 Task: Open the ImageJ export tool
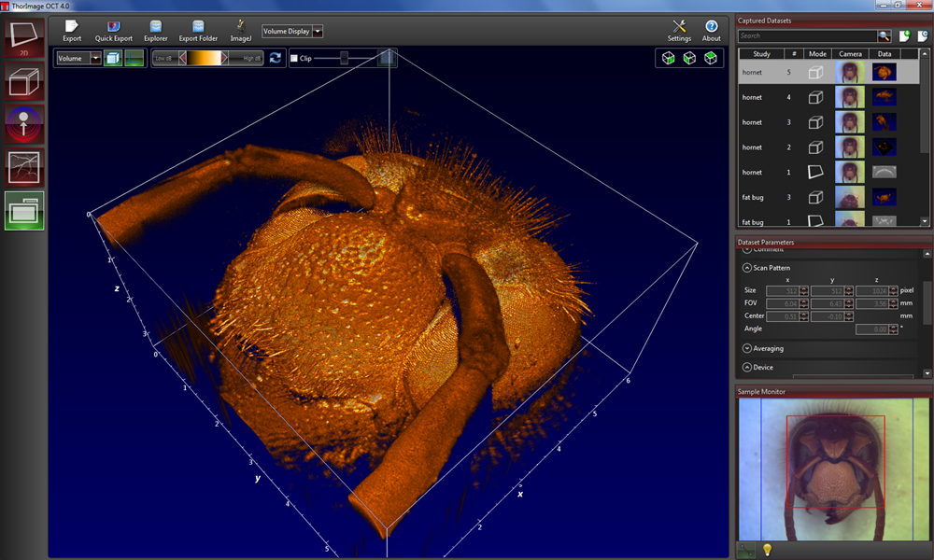tap(240, 30)
